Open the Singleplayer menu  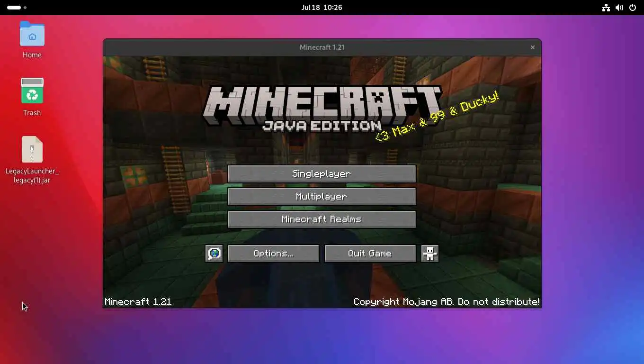tap(322, 174)
